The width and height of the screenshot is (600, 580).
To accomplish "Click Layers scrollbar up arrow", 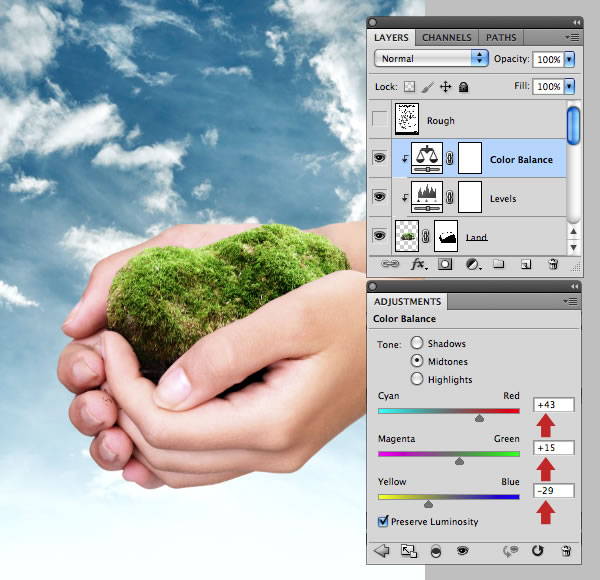I will point(573,231).
